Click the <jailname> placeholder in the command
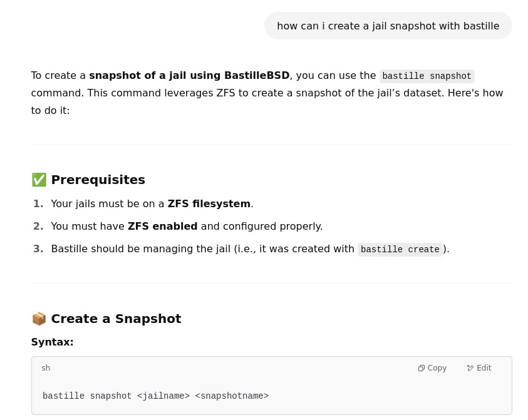Viewport: 528px width, 420px height. click(163, 396)
